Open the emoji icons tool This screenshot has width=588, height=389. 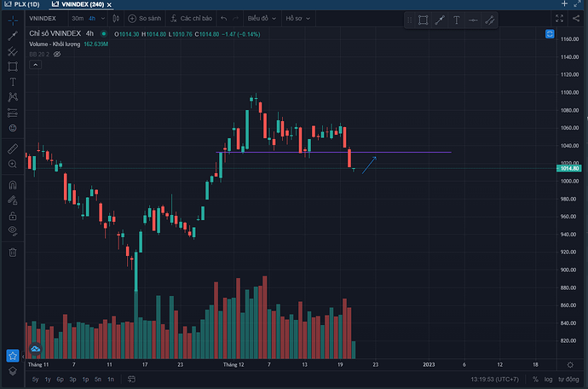13,128
